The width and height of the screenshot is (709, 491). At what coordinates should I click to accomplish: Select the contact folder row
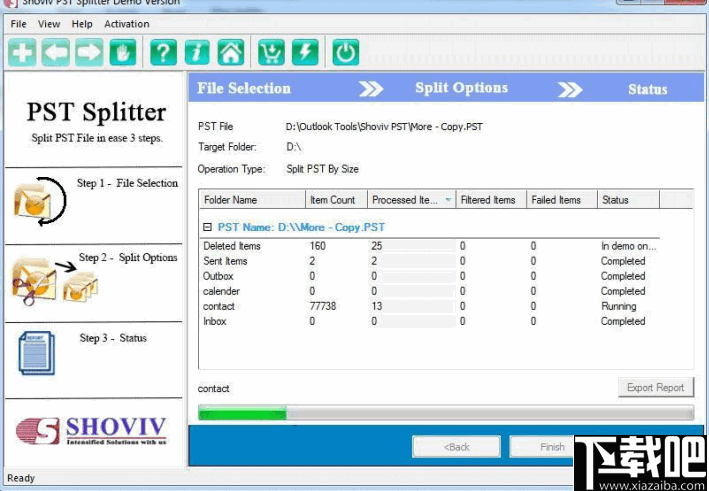click(x=430, y=306)
